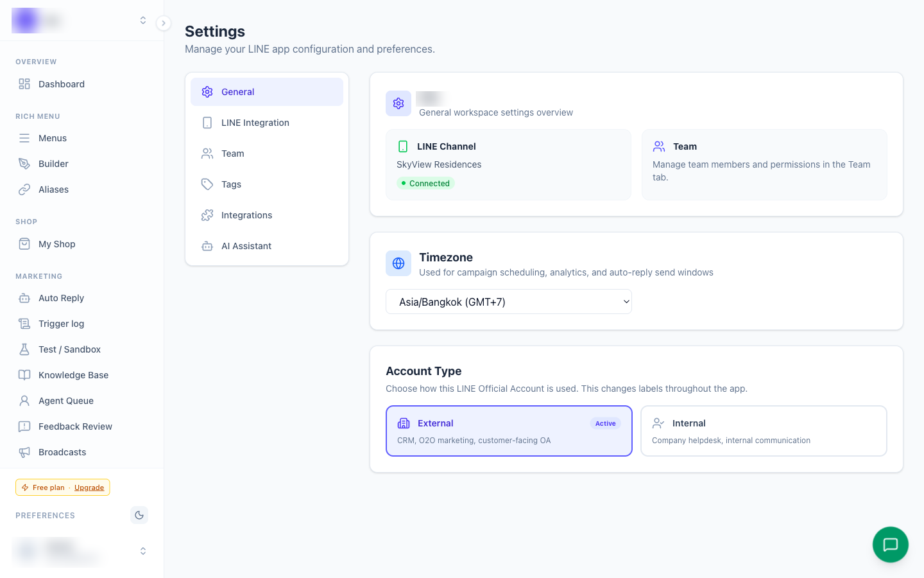This screenshot has height=578, width=924.
Task: Open the Asia/Bangkok timezone dropdown
Action: point(509,302)
